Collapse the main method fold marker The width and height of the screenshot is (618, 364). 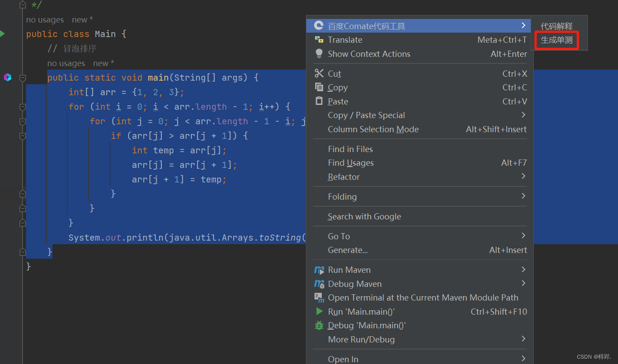coord(22,78)
